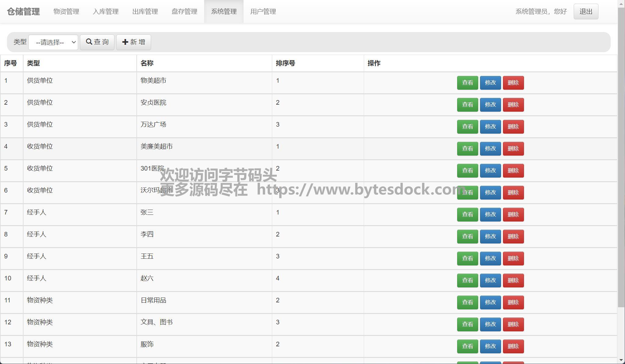Screen dimensions: 625x364
Task: Select the 用户管理 menu item
Action: click(263, 12)
